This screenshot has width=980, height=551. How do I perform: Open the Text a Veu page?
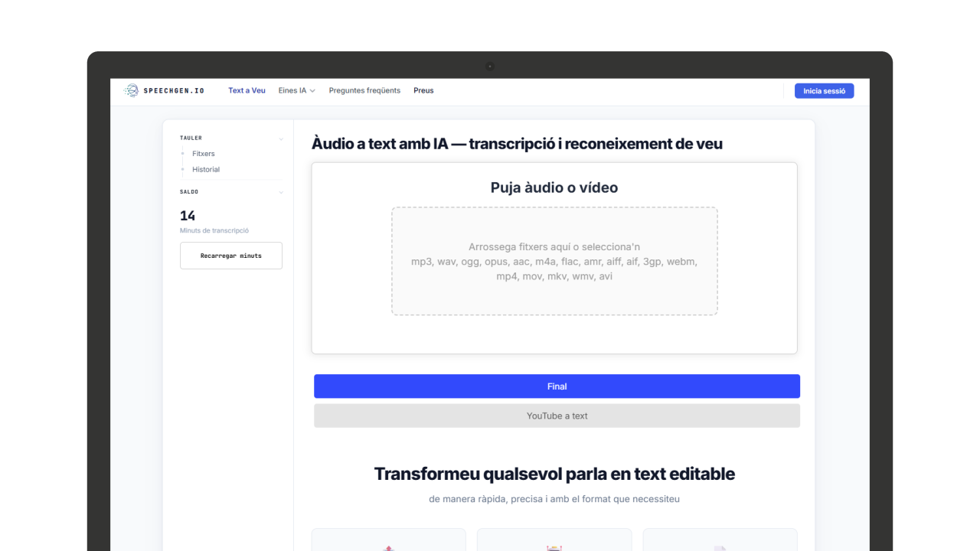tap(247, 90)
